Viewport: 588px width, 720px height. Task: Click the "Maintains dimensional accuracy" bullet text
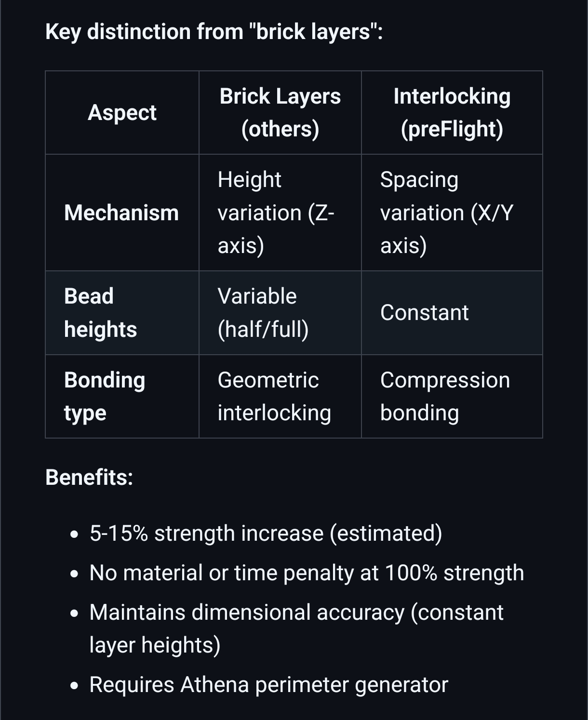(x=296, y=613)
